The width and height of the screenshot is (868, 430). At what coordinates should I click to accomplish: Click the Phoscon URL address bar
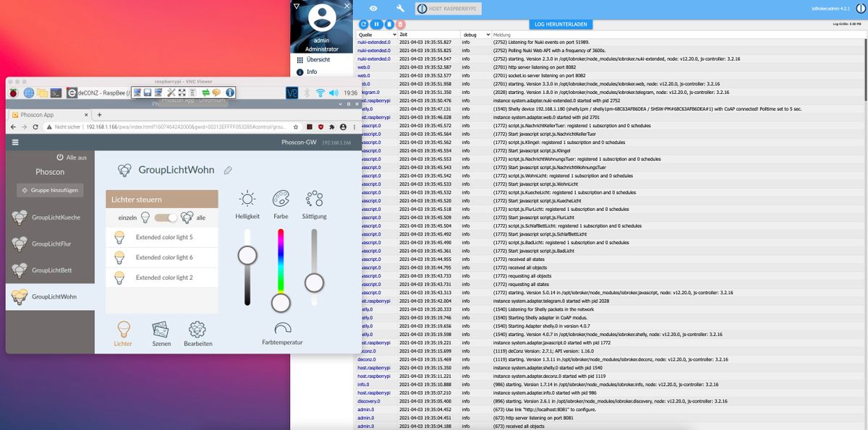pyautogui.click(x=172, y=126)
